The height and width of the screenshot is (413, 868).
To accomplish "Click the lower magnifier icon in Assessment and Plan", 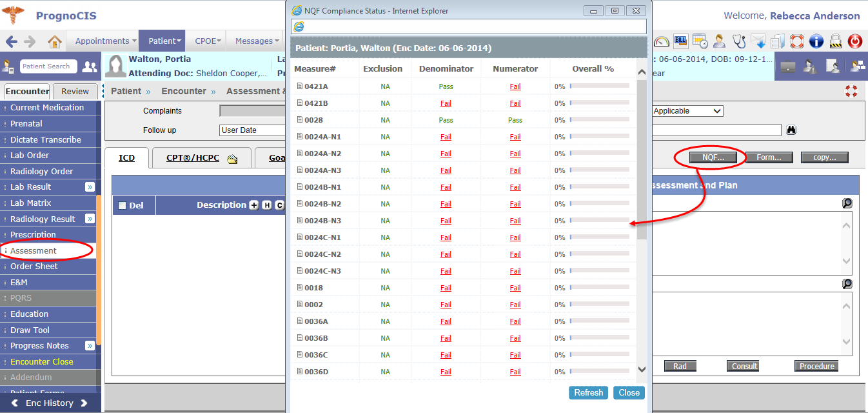I will click(x=847, y=284).
